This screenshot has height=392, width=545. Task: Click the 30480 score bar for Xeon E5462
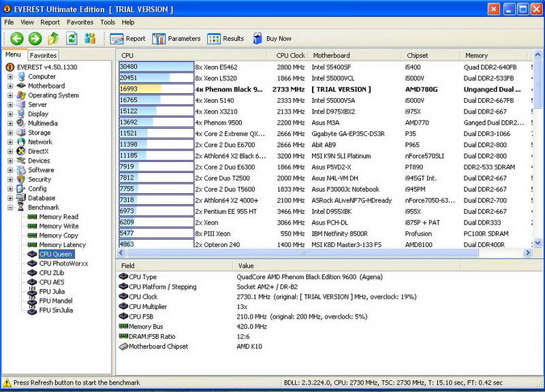[156, 67]
